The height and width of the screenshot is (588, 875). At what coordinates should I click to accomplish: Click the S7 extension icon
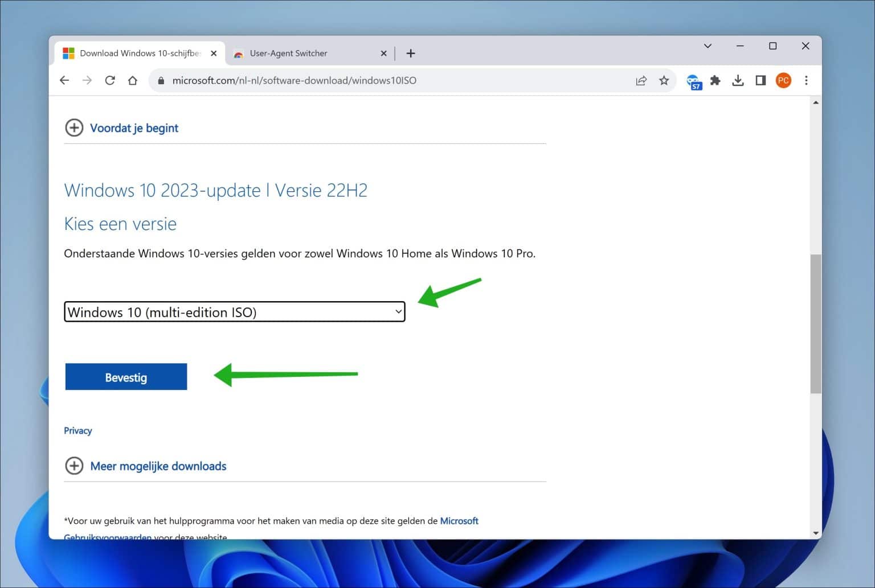[694, 80]
